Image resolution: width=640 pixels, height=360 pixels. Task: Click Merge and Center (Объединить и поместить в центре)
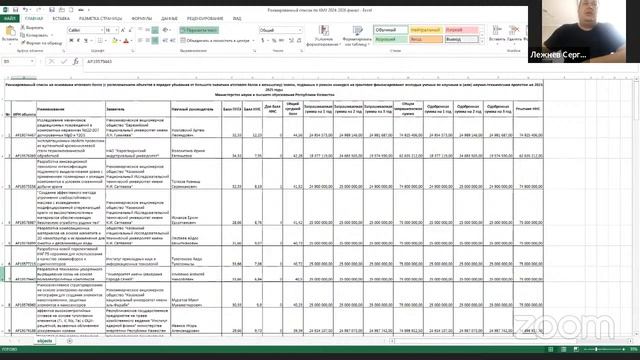click(215, 40)
